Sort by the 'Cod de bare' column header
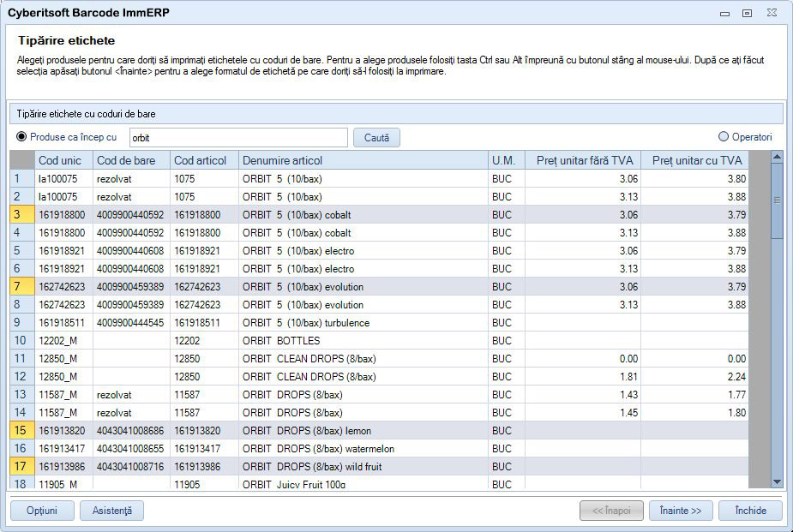This screenshot has height=532, width=793. click(x=131, y=160)
